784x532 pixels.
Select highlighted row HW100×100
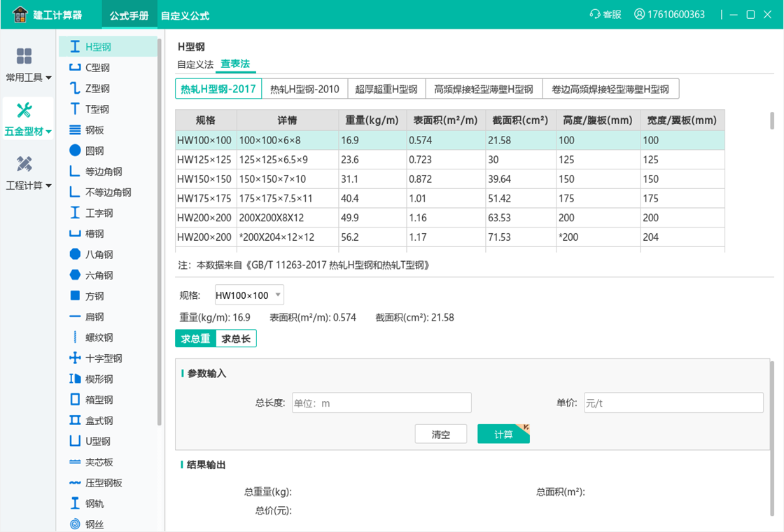450,140
